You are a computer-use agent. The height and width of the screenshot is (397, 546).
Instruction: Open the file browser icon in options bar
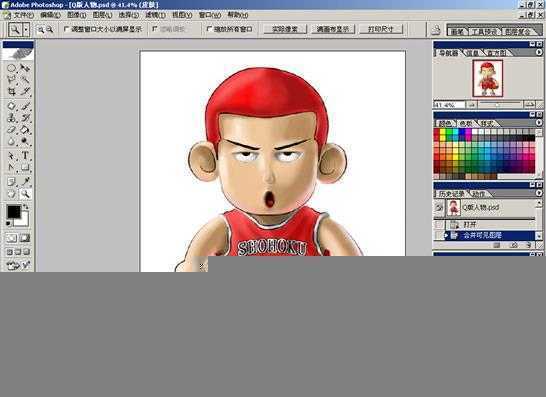coord(436,30)
